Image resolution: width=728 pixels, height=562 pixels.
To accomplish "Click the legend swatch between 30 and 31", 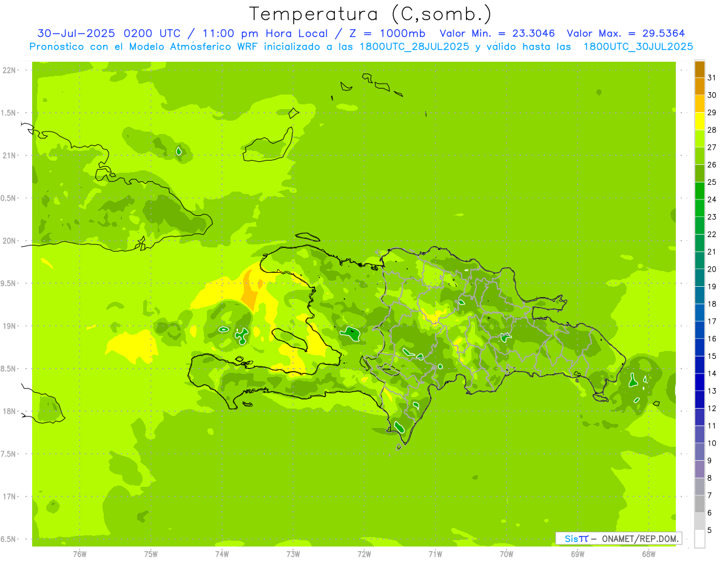I will tap(699, 86).
